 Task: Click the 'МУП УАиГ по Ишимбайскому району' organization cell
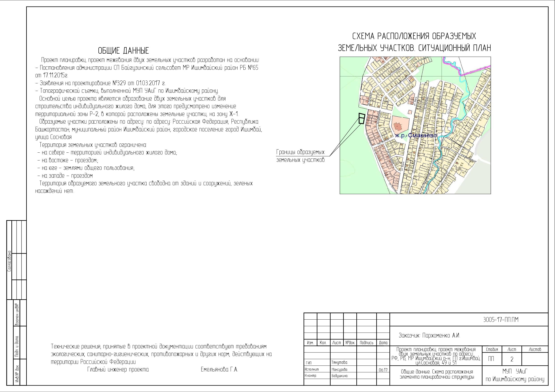(515, 376)
